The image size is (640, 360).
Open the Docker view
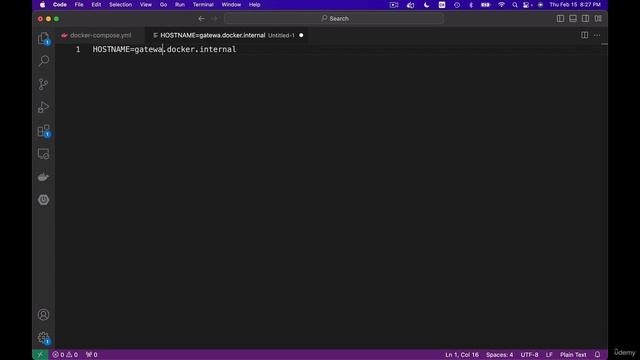pyautogui.click(x=43, y=177)
